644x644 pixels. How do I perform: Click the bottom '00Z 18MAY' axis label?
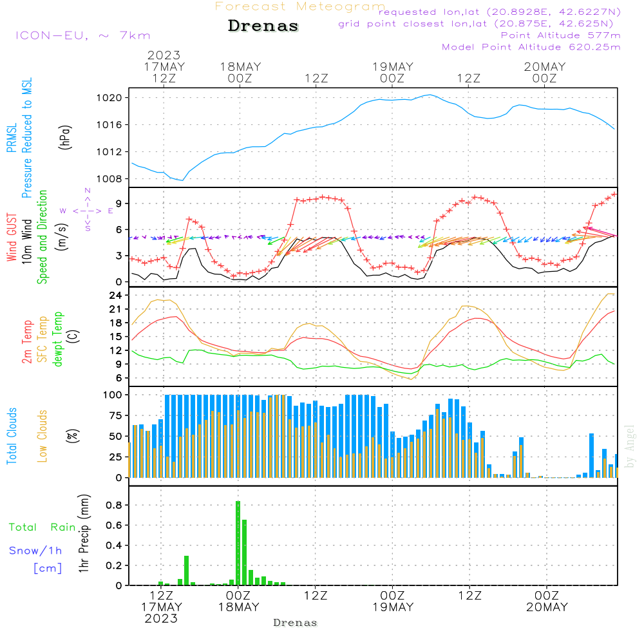click(238, 601)
